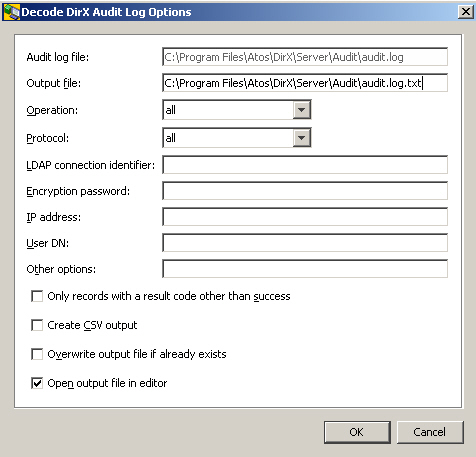Click the 'Protocol:' label

(48, 138)
